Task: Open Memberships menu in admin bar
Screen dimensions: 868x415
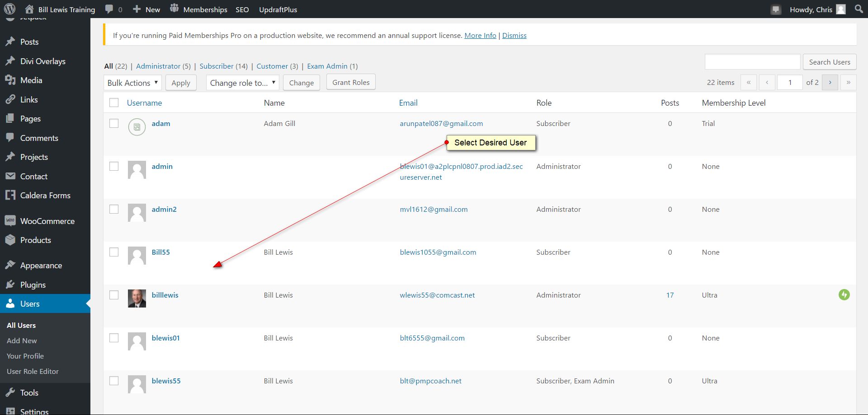Action: (x=205, y=9)
